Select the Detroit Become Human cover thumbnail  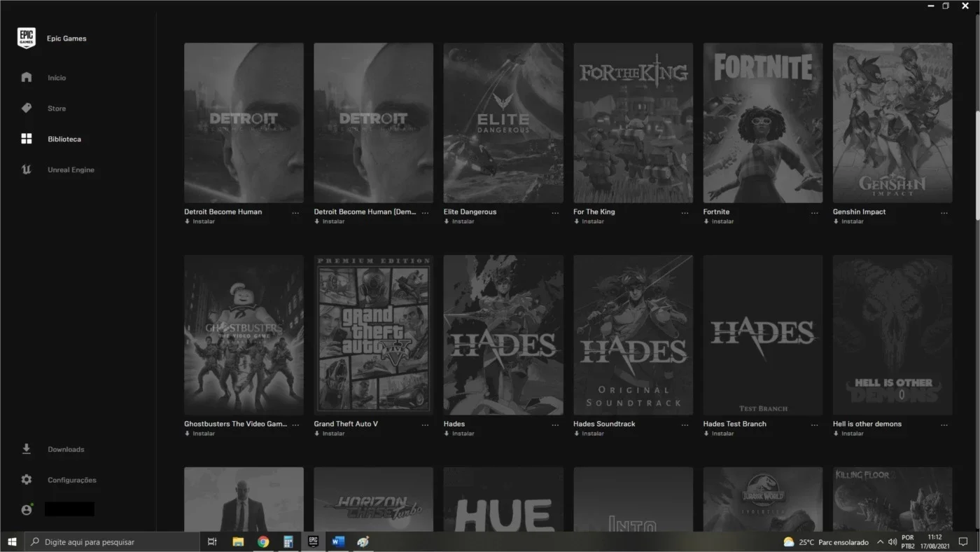(x=244, y=123)
